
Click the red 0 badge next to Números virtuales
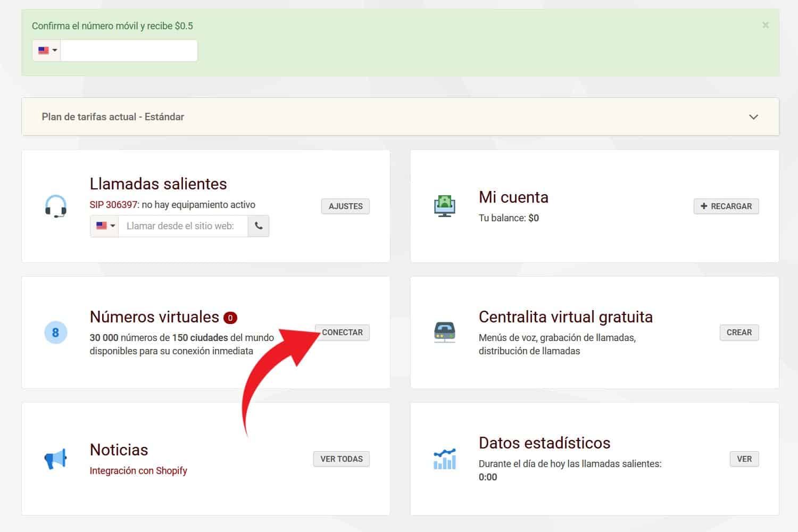pos(230,318)
